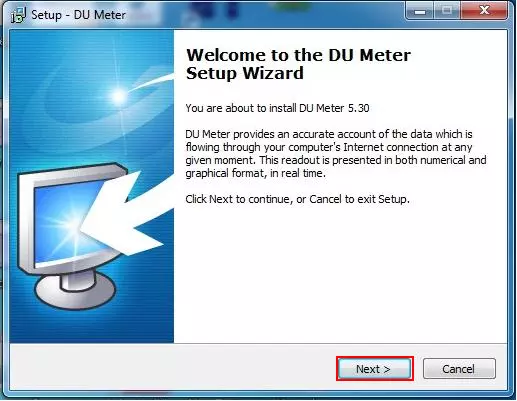Click the computer monitor graphic
Viewport: 517px width, 401px height.
[72, 235]
